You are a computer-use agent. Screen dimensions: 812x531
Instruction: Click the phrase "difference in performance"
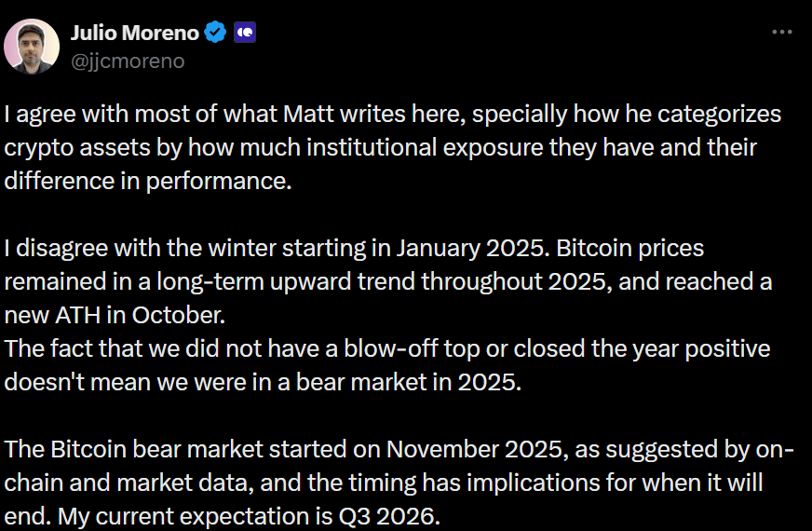point(148,181)
